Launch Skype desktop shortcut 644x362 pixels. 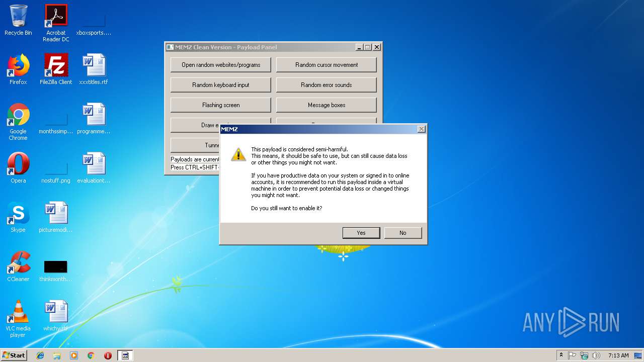point(18,217)
